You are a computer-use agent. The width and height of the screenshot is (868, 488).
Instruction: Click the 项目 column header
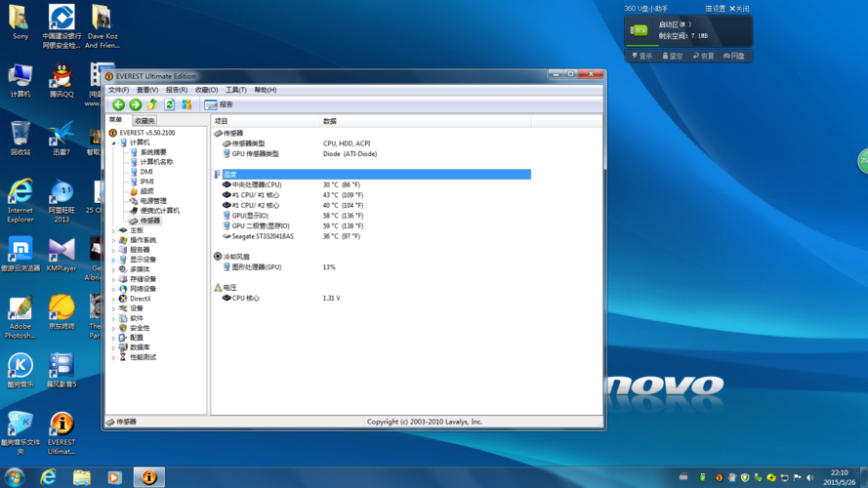click(266, 121)
